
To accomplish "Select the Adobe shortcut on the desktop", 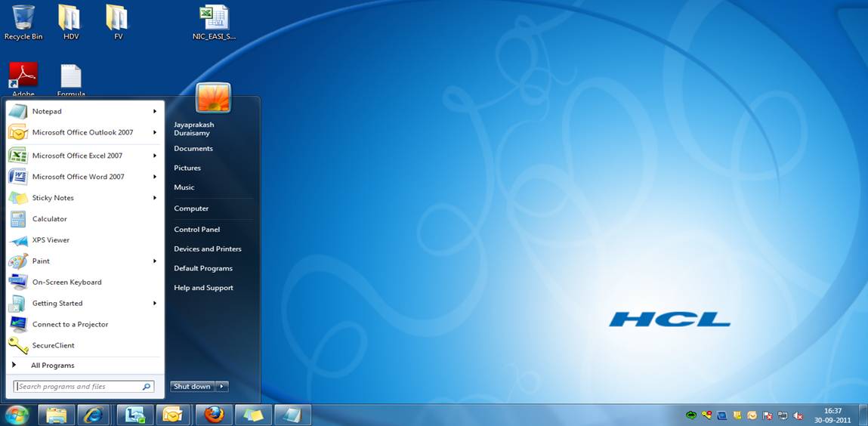I will click(23, 79).
